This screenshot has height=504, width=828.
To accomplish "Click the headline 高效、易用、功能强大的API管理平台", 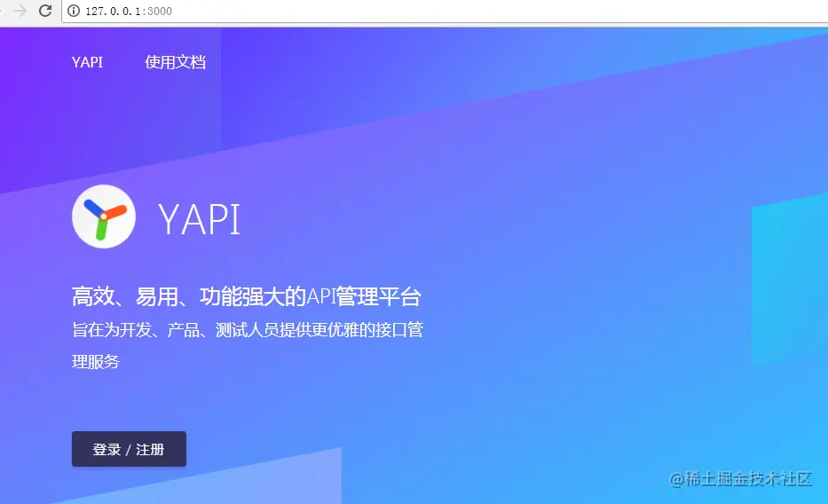I will 247,296.
